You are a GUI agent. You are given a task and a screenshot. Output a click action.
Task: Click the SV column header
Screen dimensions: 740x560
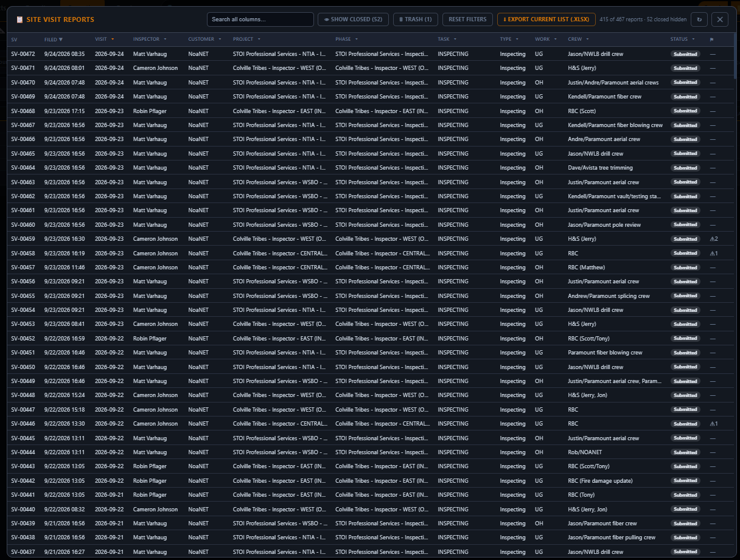pos(14,40)
